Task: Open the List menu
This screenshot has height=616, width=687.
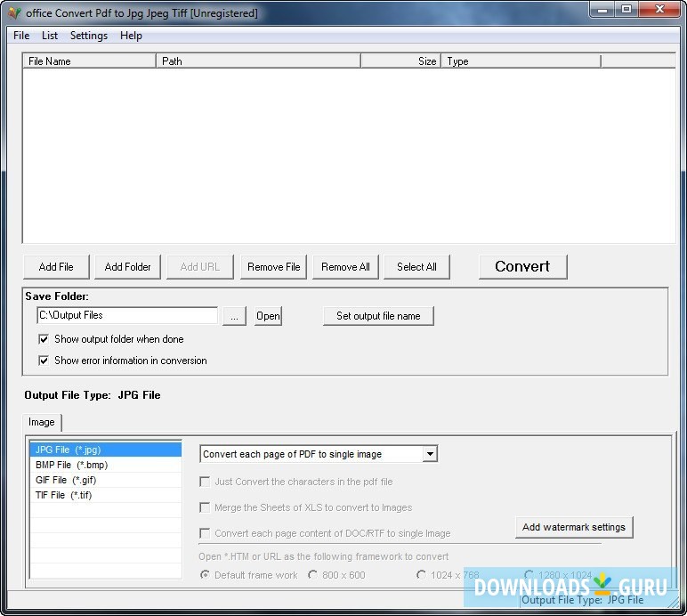Action: (50, 36)
